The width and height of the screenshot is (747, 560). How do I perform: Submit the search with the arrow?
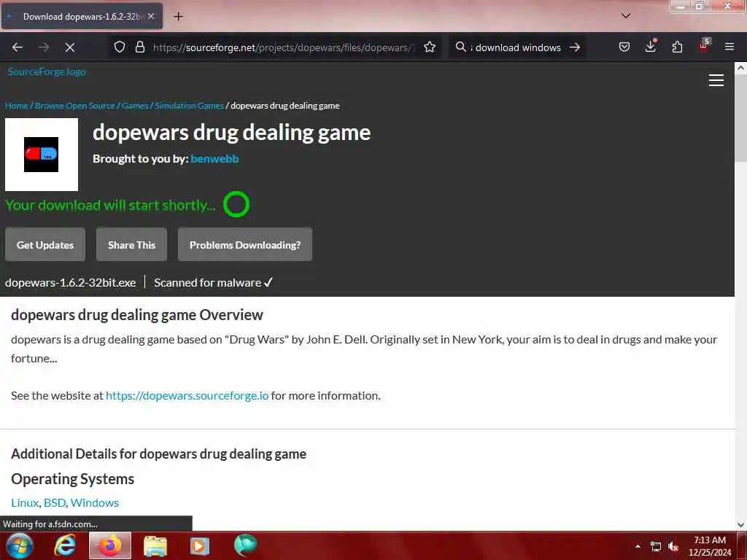pos(575,47)
